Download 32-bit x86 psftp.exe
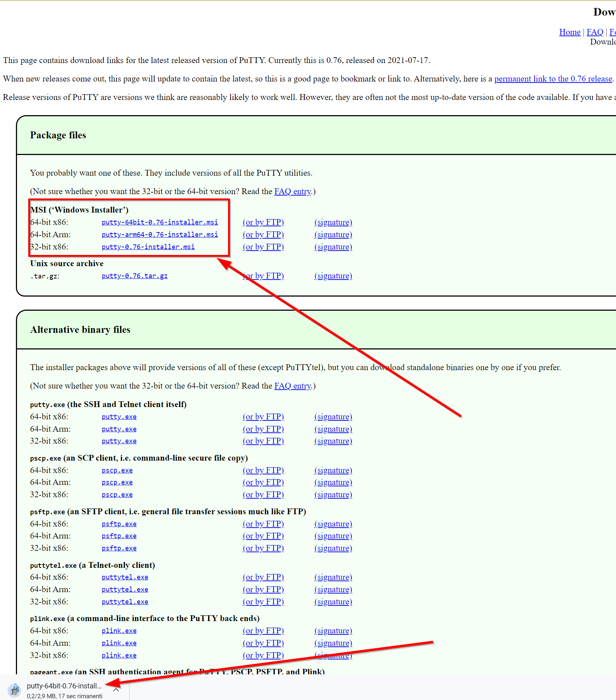 click(119, 548)
